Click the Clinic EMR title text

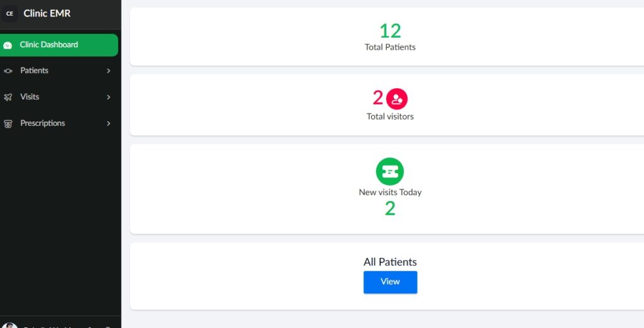click(47, 13)
